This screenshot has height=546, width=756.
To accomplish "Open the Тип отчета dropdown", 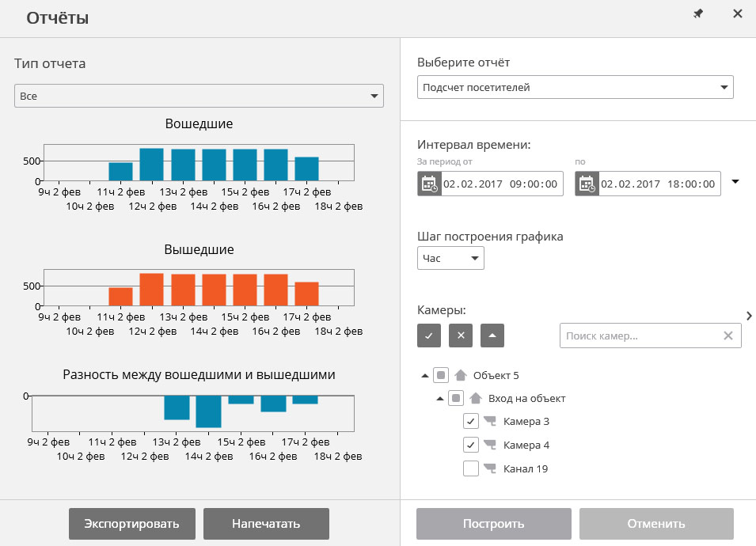I will (x=199, y=96).
